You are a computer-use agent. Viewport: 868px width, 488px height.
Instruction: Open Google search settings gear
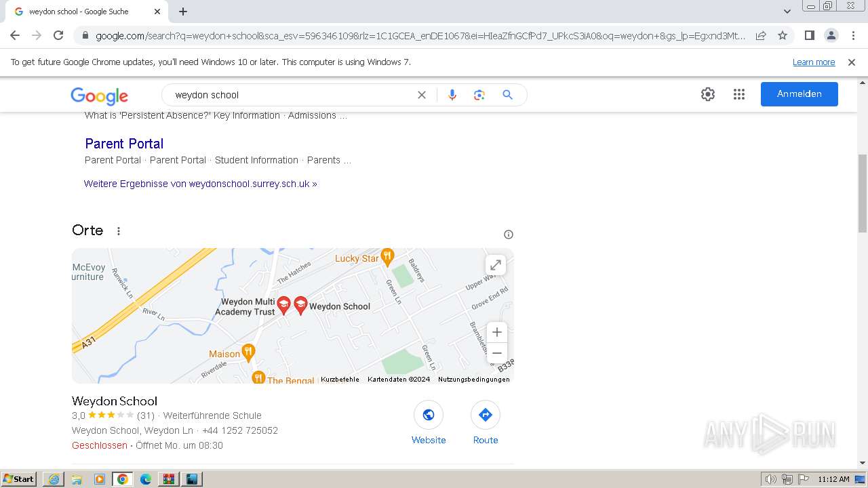pos(708,94)
